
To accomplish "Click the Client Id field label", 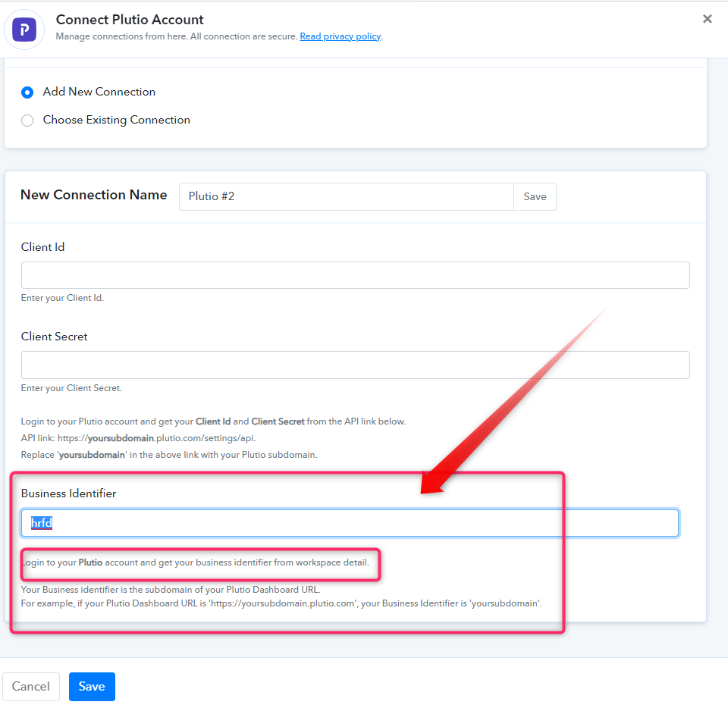I will [43, 247].
